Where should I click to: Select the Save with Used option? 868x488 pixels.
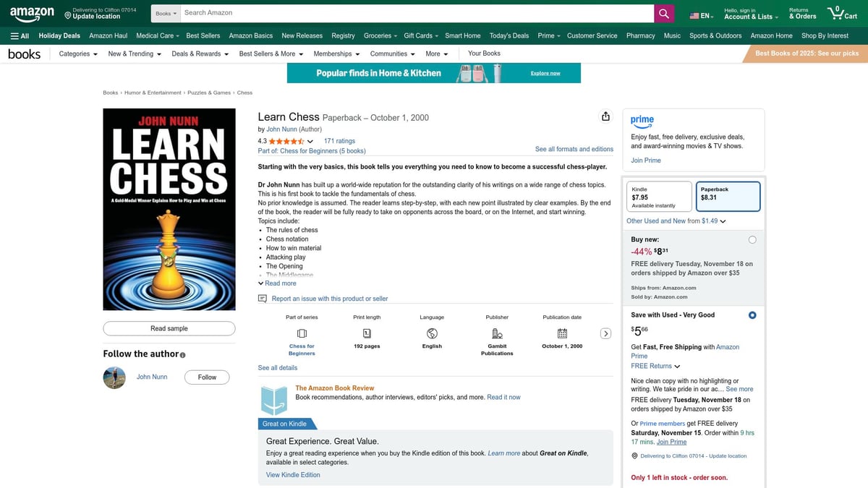752,315
